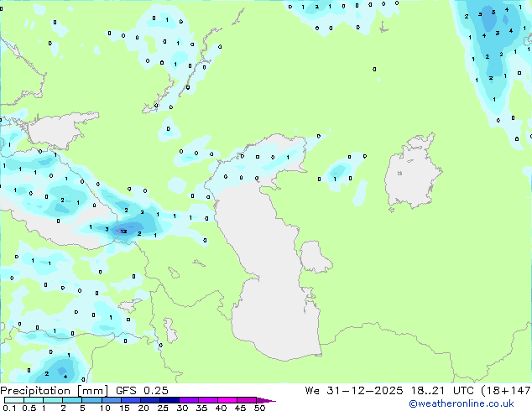
Task: Click the 5–10 mm legend color swatch
Action: point(91,400)
